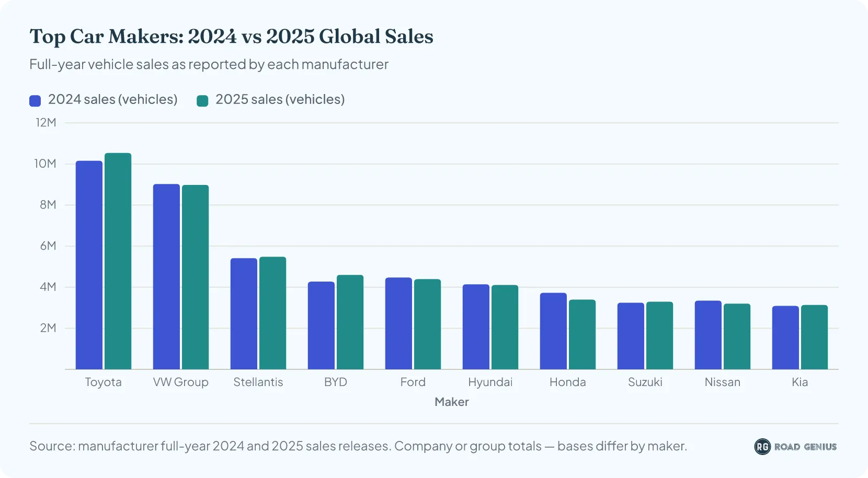Click the Honda axis label
The width and height of the screenshot is (868, 478).
[568, 382]
